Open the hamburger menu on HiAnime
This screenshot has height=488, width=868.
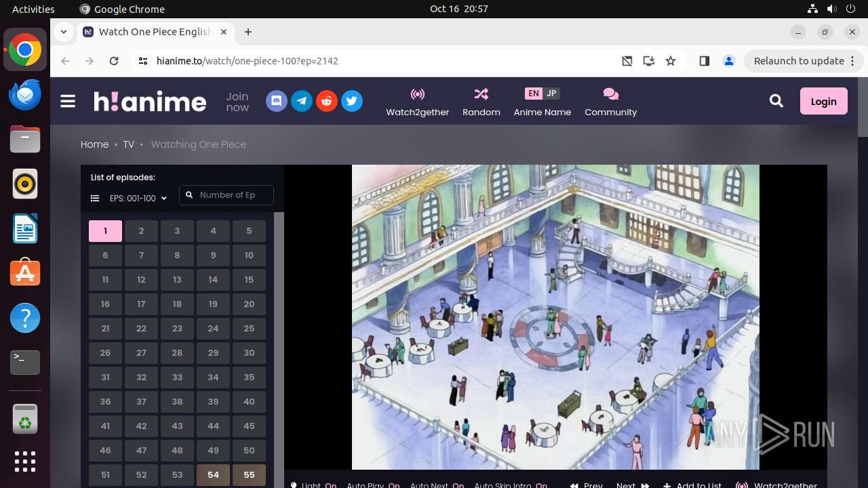tap(68, 102)
